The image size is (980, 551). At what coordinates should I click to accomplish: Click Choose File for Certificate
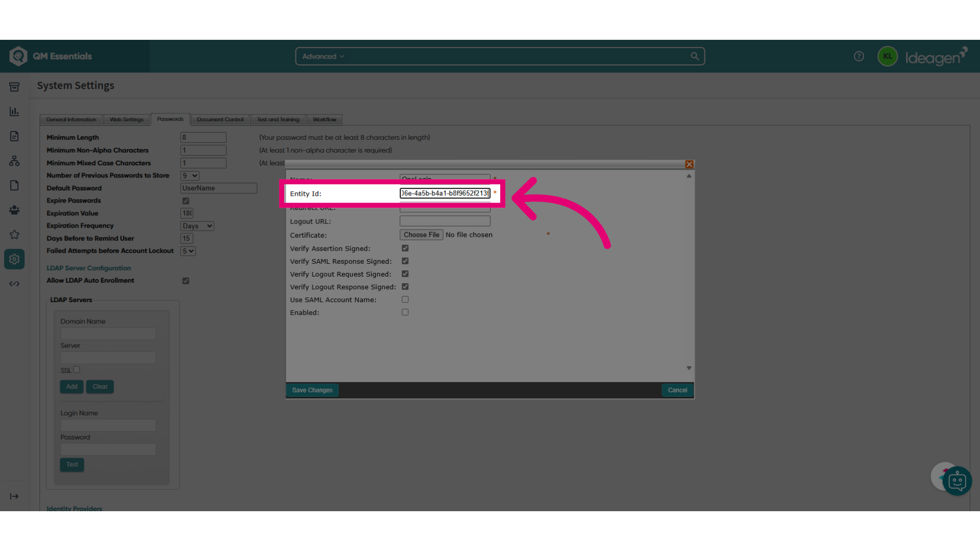[x=422, y=235]
